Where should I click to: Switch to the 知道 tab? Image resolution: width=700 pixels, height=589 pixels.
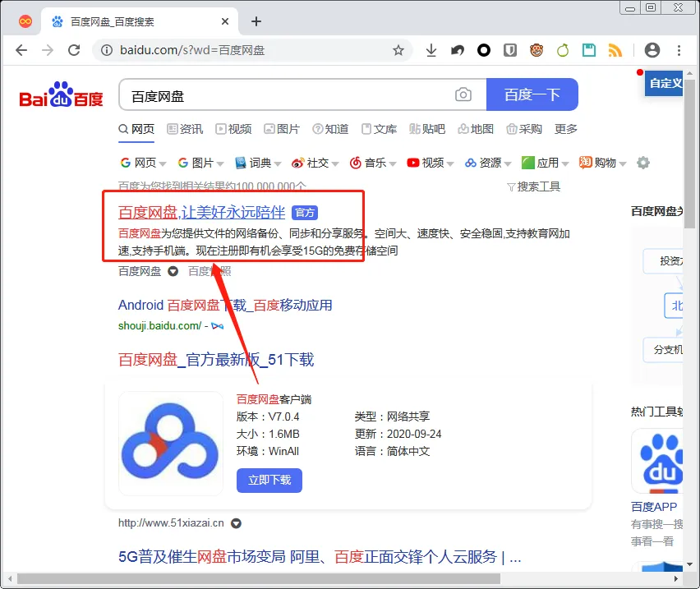tap(330, 129)
